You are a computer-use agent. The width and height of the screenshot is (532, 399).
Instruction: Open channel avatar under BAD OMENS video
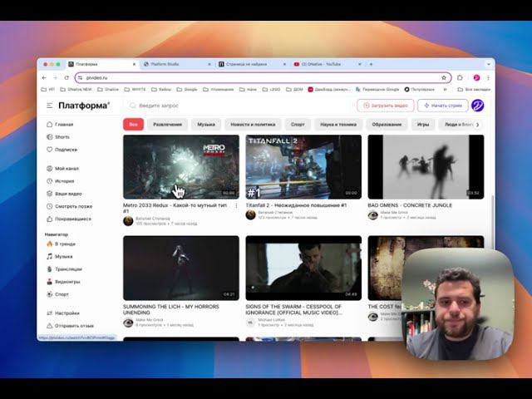373,214
